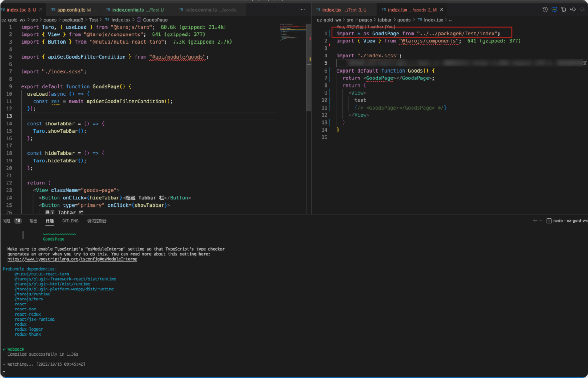Open the typescriptlang esModuleInterop link
Image resolution: width=588 pixels, height=378 pixels.
tap(72, 259)
